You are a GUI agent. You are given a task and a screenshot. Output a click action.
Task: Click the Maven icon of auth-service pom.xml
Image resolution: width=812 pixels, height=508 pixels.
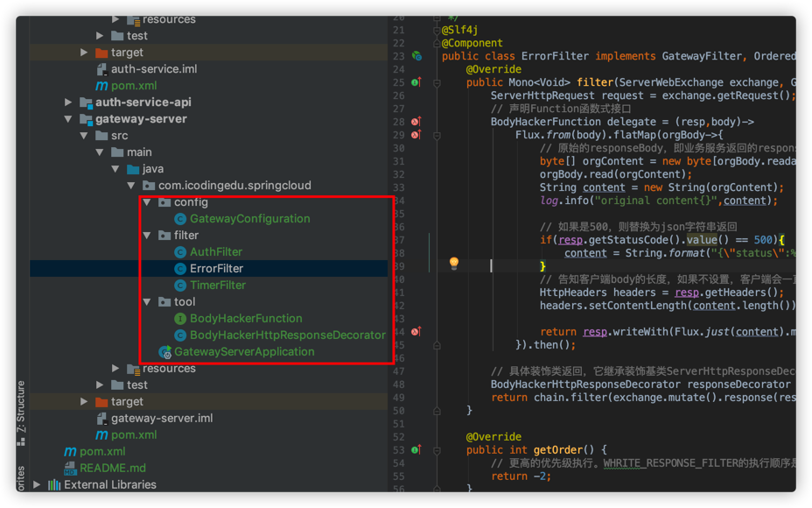(101, 86)
